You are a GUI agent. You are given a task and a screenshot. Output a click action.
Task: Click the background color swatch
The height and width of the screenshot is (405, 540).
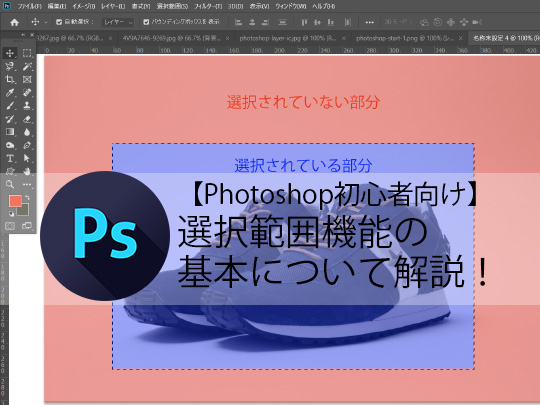(x=24, y=210)
